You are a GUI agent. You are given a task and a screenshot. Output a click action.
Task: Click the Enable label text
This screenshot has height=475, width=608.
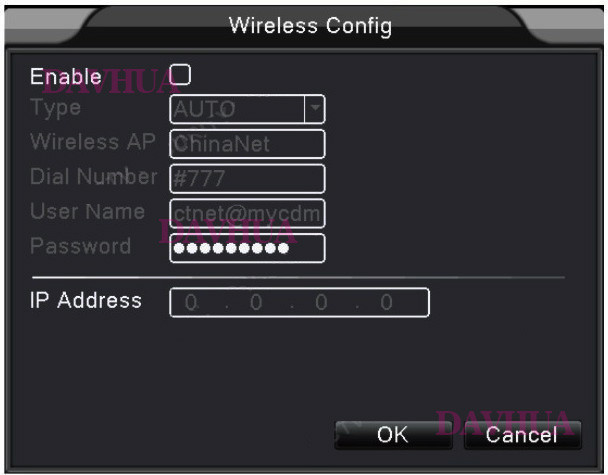pyautogui.click(x=66, y=75)
